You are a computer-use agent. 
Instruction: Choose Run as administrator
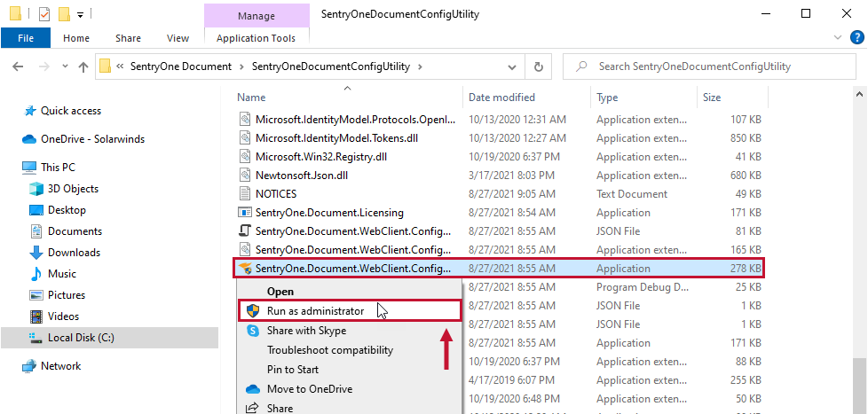coord(349,310)
